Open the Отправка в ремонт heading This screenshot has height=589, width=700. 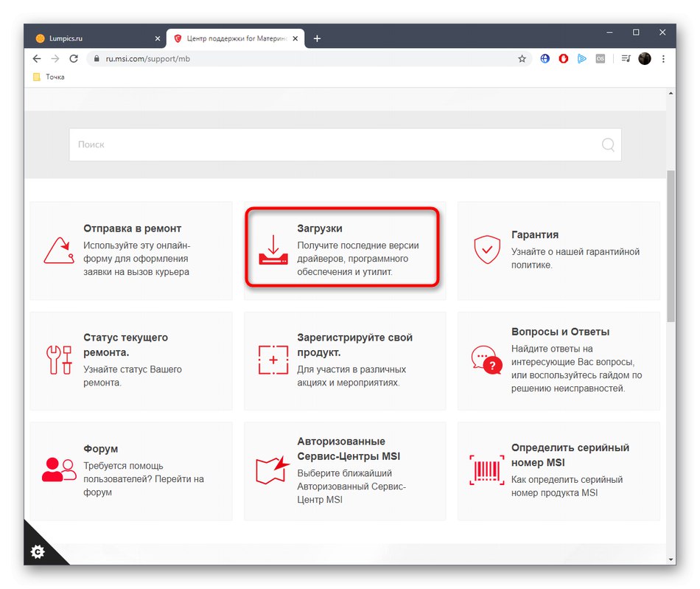pyautogui.click(x=132, y=229)
